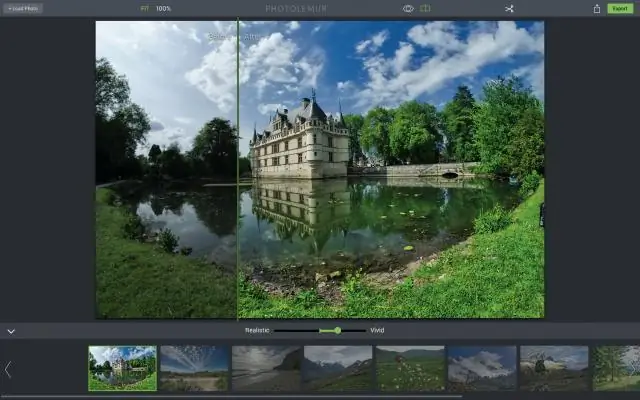
Task: Toggle the eye preview icon
Action: (x=408, y=8)
